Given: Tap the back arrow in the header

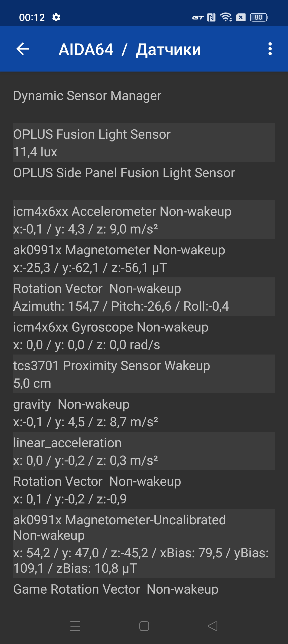Looking at the screenshot, I should [23, 49].
